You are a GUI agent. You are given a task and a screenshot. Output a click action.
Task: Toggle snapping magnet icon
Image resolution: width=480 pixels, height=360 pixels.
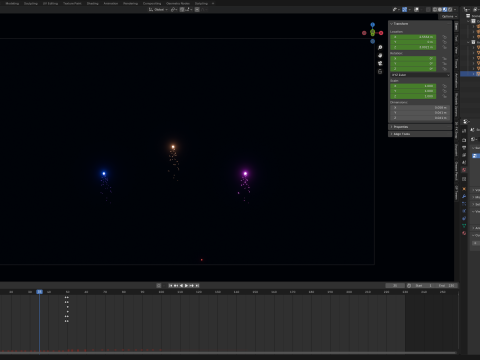[x=182, y=9]
